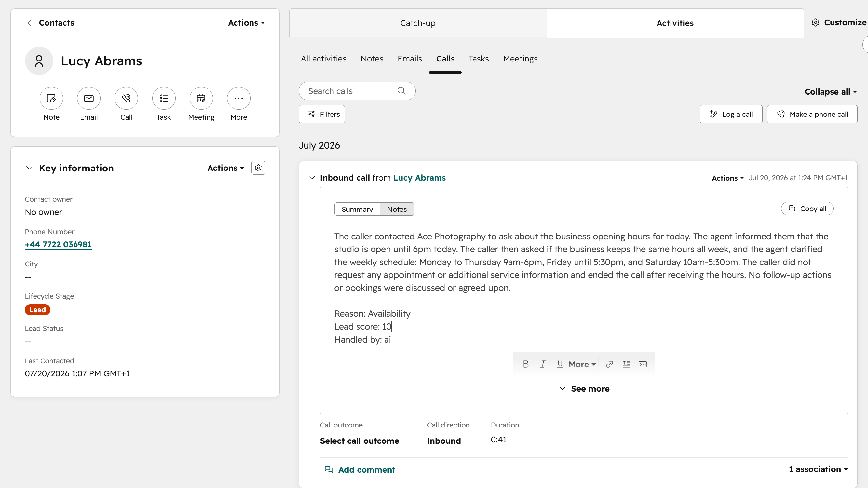868x488 pixels.
Task: Open the Meetings sub-tab
Action: tap(520, 59)
